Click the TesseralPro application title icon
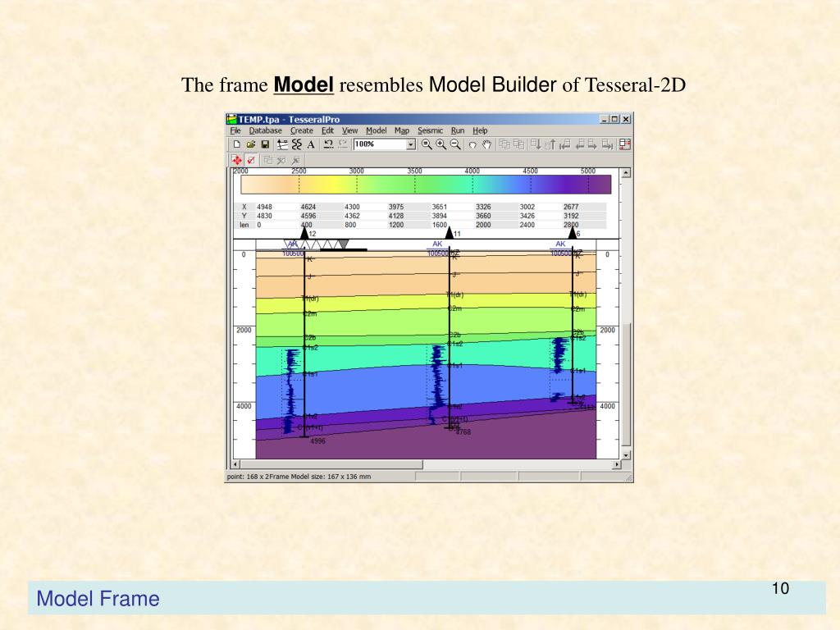The width and height of the screenshot is (840, 630). pos(231,119)
